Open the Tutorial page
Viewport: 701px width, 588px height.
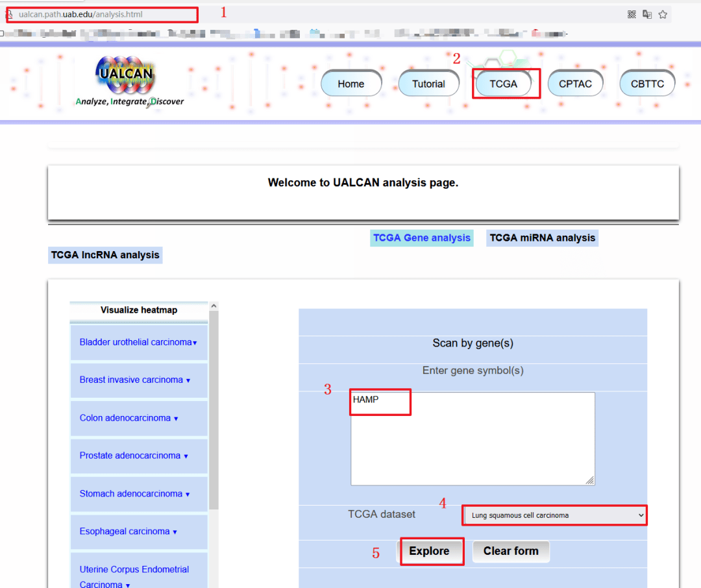(x=428, y=84)
